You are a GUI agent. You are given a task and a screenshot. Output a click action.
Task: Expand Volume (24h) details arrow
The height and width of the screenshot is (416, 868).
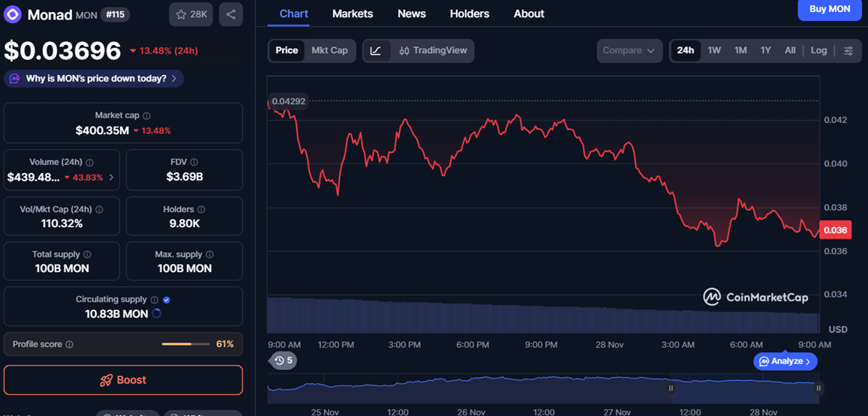click(112, 178)
